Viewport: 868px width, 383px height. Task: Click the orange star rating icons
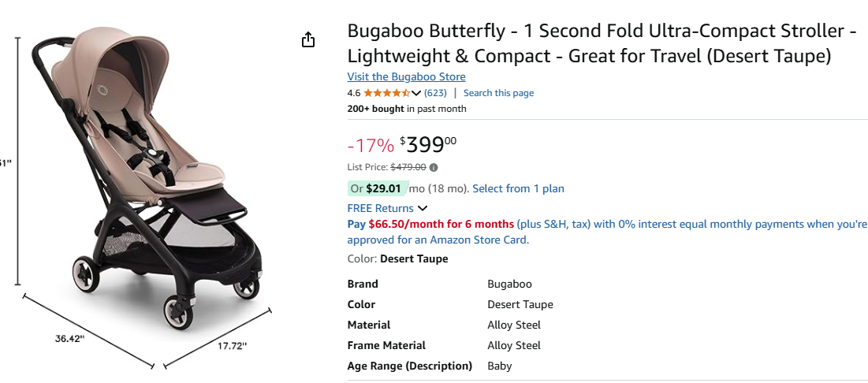tap(386, 93)
